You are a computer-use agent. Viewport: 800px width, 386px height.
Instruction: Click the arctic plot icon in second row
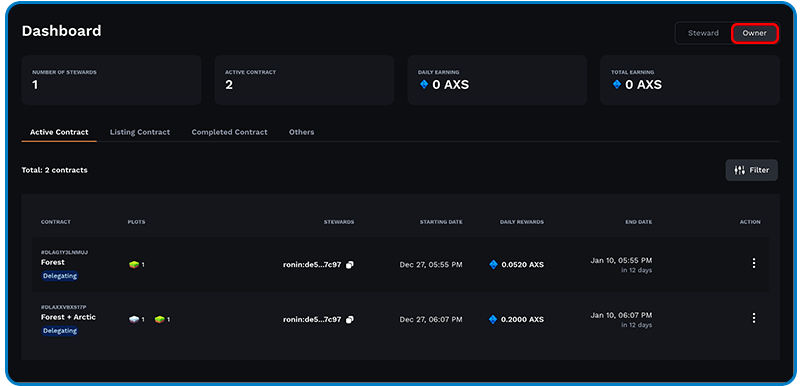point(134,320)
